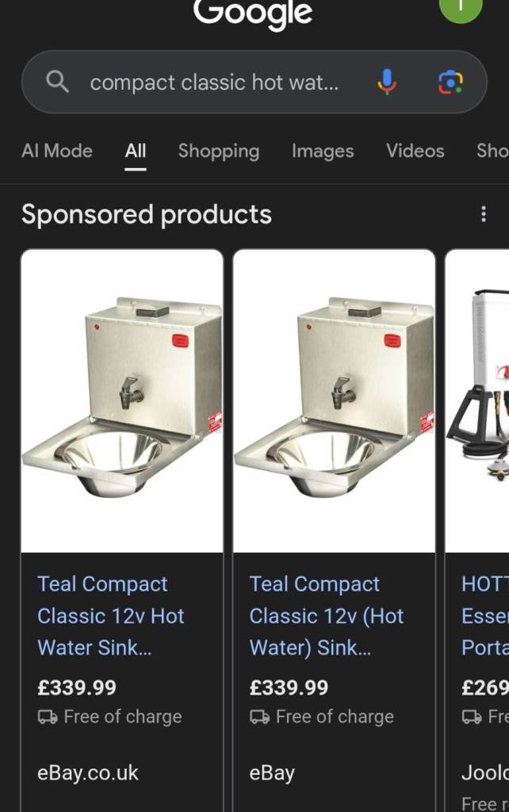Click delivery truck icon under first product
This screenshot has height=812, width=509.
tap(48, 717)
